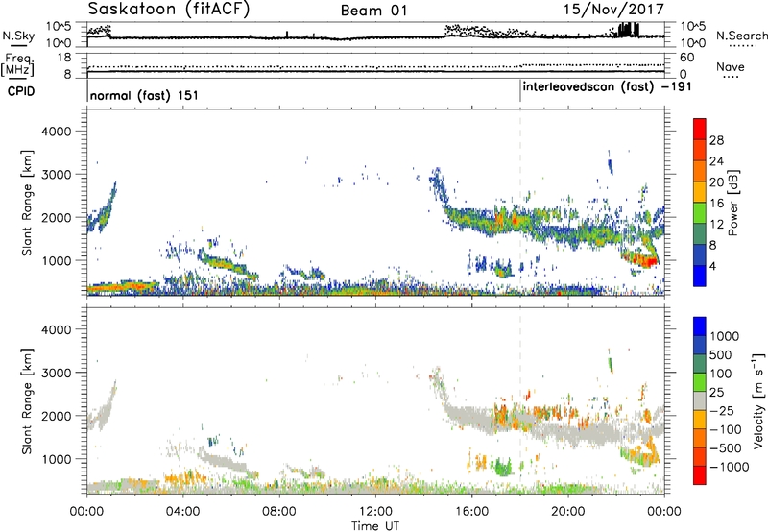Click the "20:00" time tick label
This screenshot has height=532, width=768.
[x=567, y=512]
